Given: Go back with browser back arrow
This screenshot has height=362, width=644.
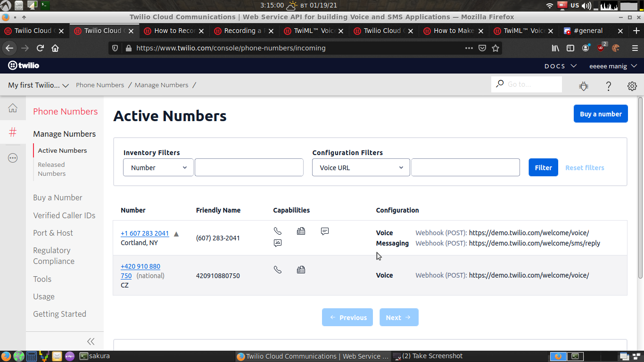Looking at the screenshot, I should click(x=9, y=48).
